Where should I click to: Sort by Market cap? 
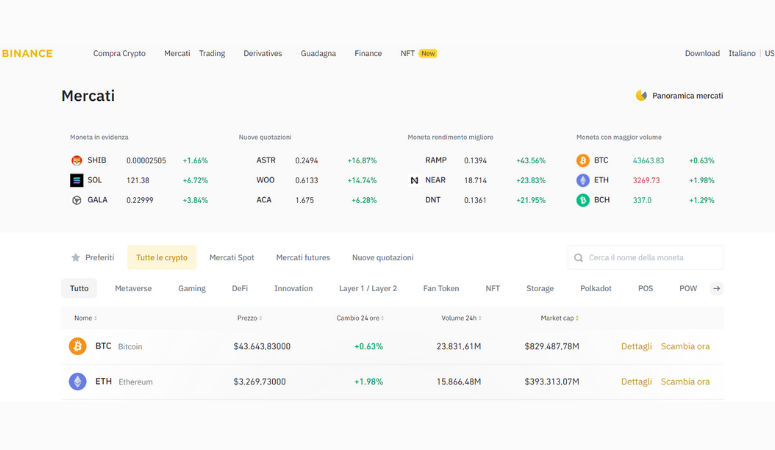559,318
